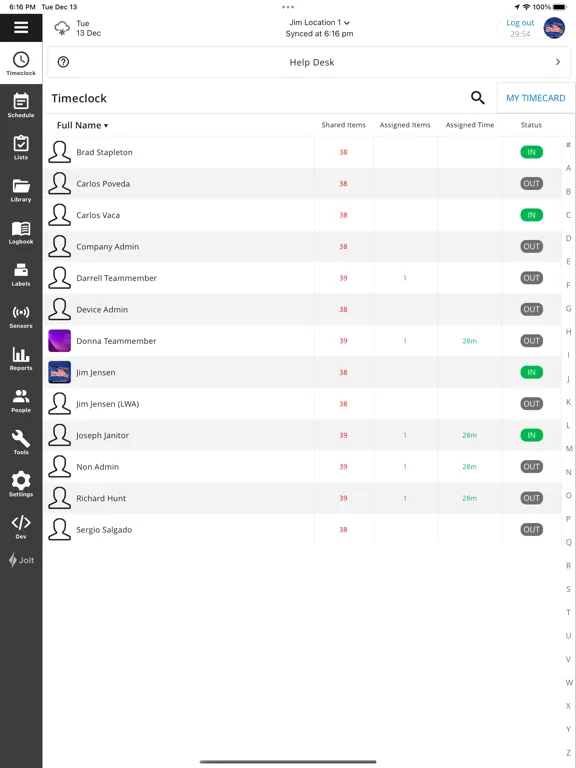Toggle Joseph Janitor's IN status badge
Screen dimensions: 576x768
point(531,435)
